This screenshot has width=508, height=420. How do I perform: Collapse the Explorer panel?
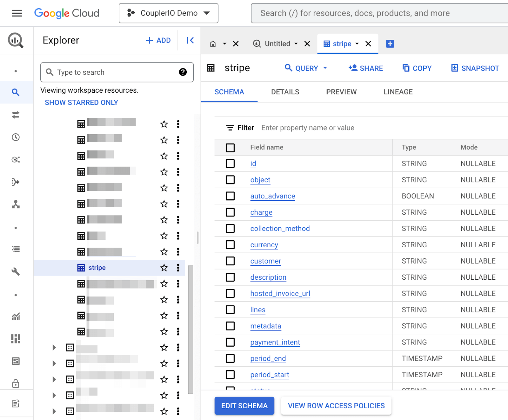pyautogui.click(x=190, y=40)
